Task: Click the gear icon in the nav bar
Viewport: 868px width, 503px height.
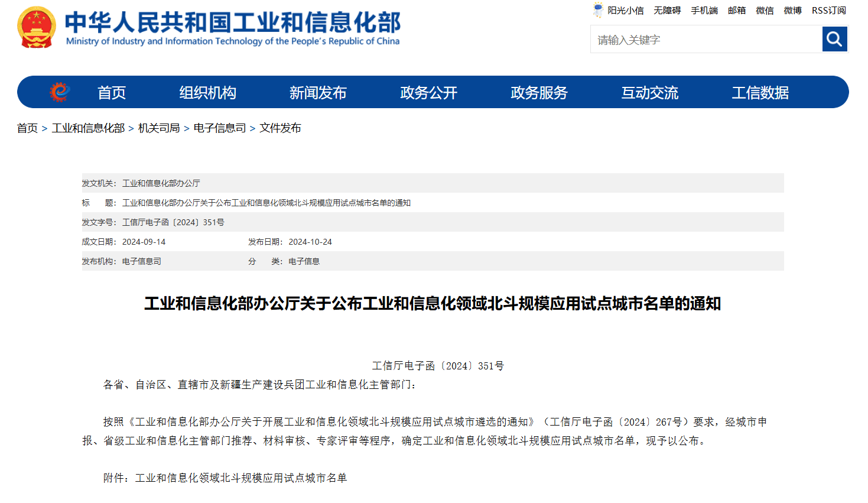Action: [59, 92]
